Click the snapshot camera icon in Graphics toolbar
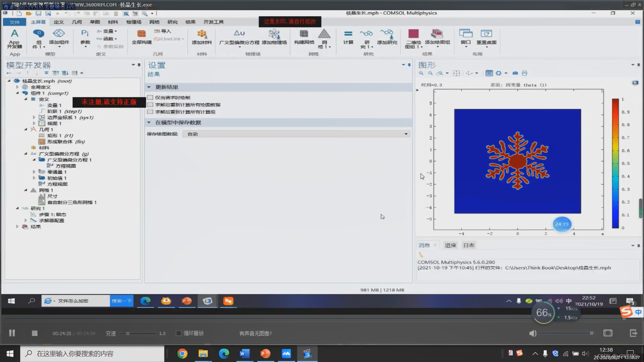Viewport: 644px width, 362px height. click(x=515, y=73)
